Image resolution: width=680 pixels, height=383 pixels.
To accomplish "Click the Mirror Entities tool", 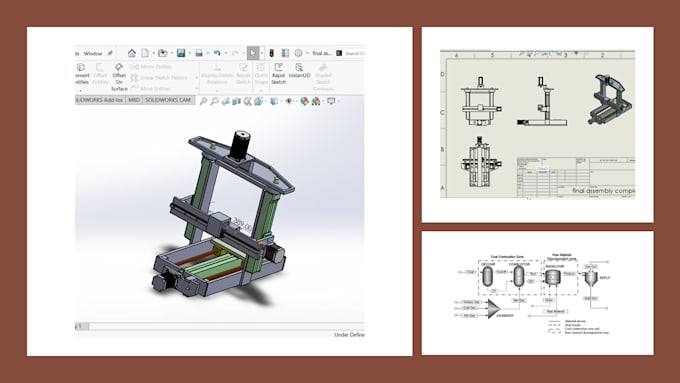I will click(151, 67).
